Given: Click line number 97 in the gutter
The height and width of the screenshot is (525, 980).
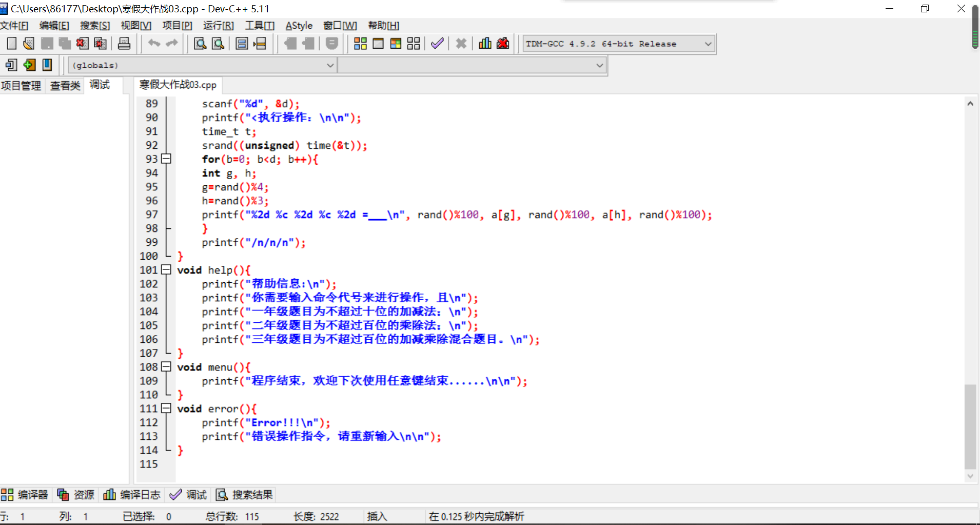Looking at the screenshot, I should pos(152,215).
